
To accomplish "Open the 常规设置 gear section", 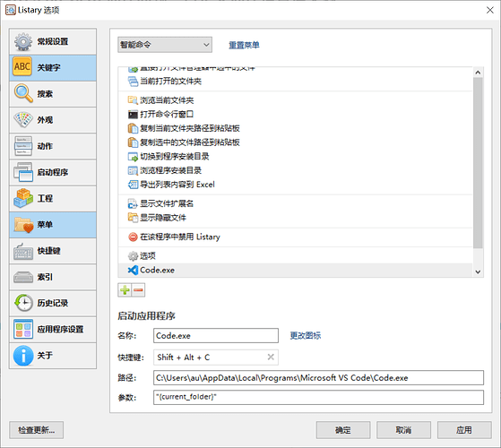I will 53,41.
